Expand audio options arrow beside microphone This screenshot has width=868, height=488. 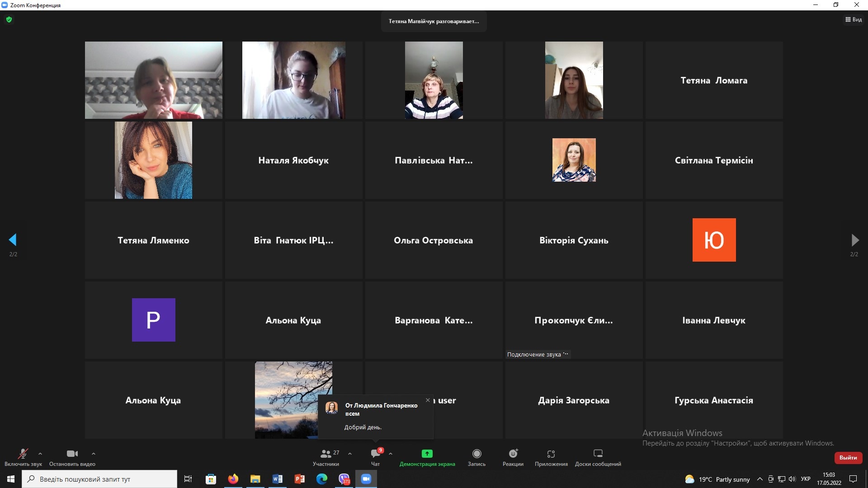pos(40,454)
